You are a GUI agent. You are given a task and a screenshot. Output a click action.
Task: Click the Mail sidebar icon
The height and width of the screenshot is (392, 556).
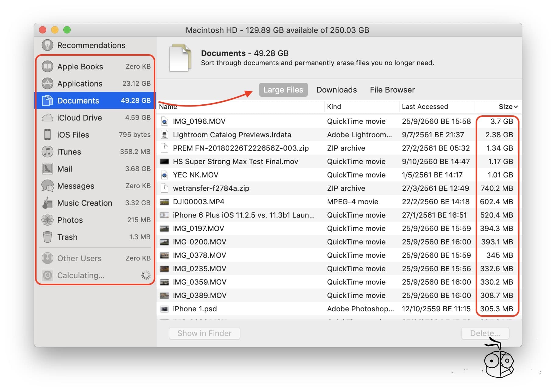point(47,169)
